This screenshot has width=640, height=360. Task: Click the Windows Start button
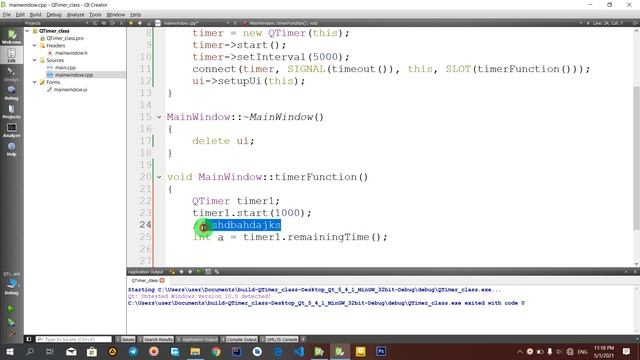9,351
